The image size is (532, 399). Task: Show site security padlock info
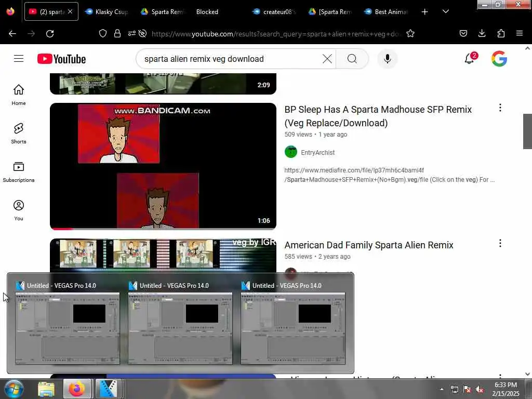pyautogui.click(x=117, y=34)
